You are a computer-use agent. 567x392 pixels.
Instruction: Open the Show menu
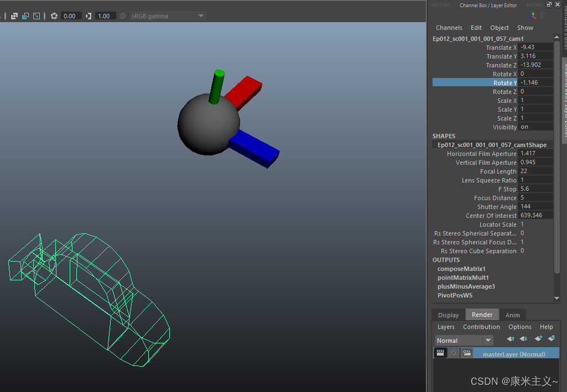[x=525, y=28]
